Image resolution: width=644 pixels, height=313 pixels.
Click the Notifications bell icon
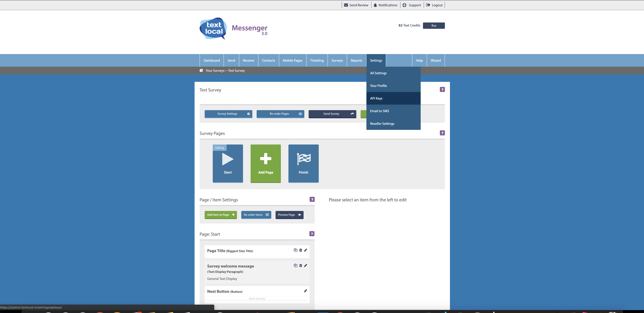click(375, 5)
